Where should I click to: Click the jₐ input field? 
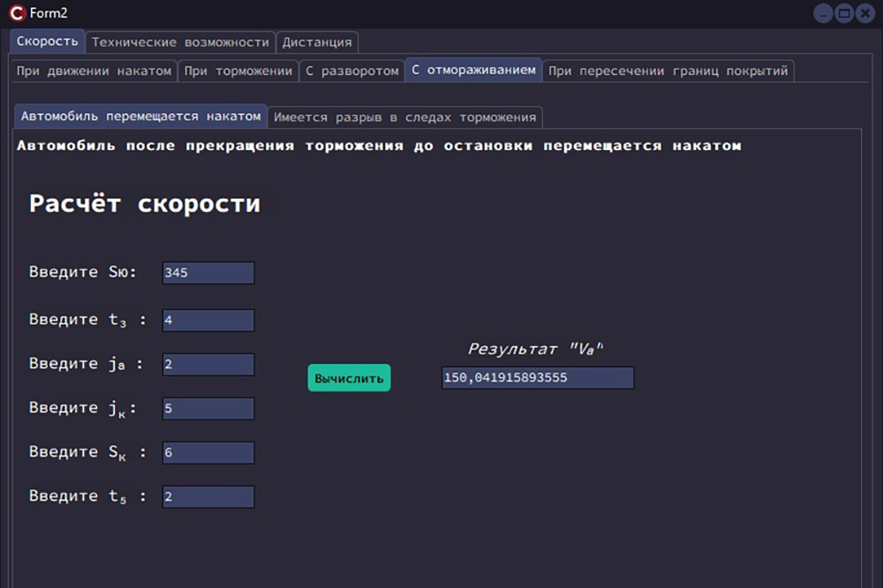point(208,365)
